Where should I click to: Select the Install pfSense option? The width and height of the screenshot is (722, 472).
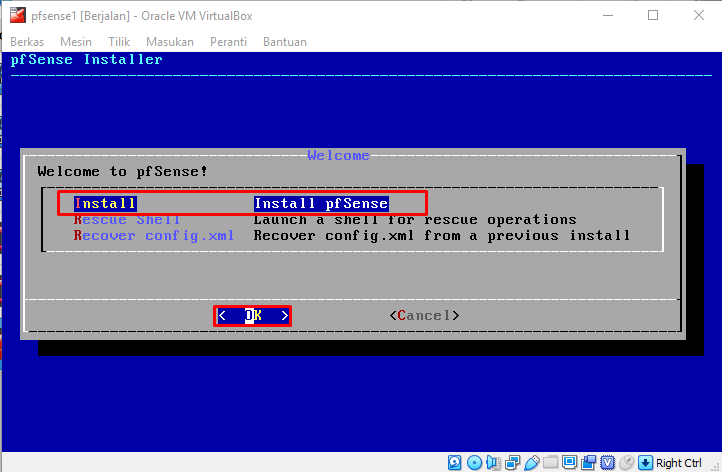(x=232, y=203)
